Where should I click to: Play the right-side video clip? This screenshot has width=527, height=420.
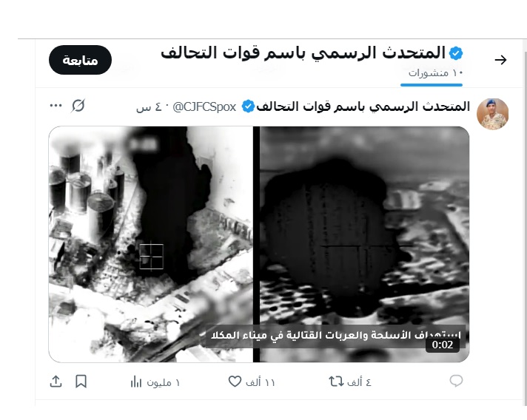click(364, 245)
